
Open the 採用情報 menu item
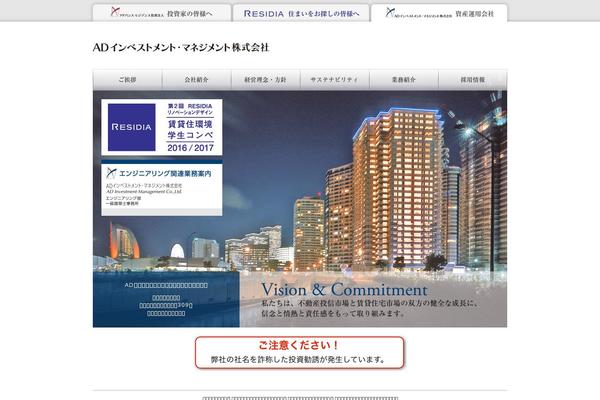click(473, 80)
